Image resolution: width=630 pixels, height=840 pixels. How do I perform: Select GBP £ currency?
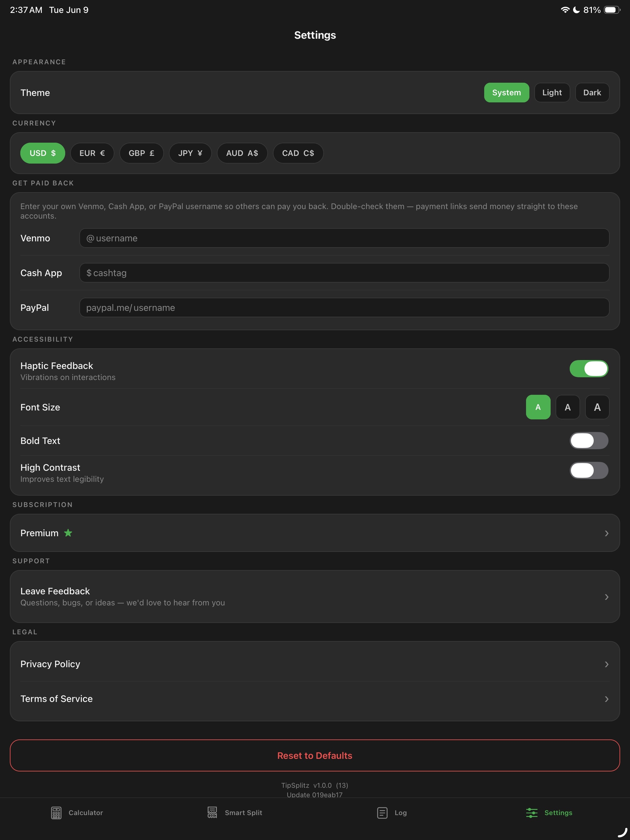tap(142, 153)
